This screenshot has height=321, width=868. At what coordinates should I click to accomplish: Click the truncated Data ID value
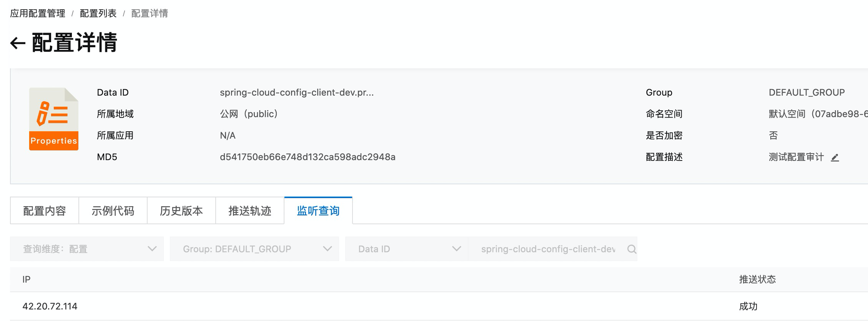(296, 93)
